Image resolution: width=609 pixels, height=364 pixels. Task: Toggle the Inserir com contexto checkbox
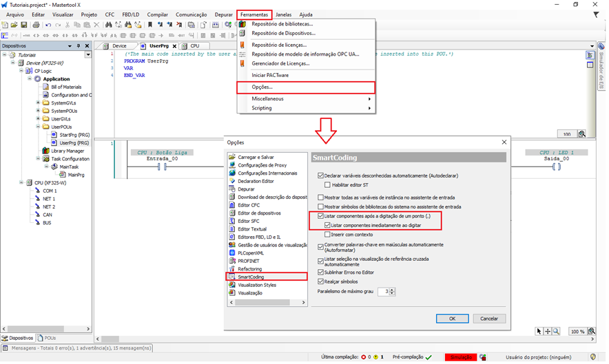pos(328,235)
